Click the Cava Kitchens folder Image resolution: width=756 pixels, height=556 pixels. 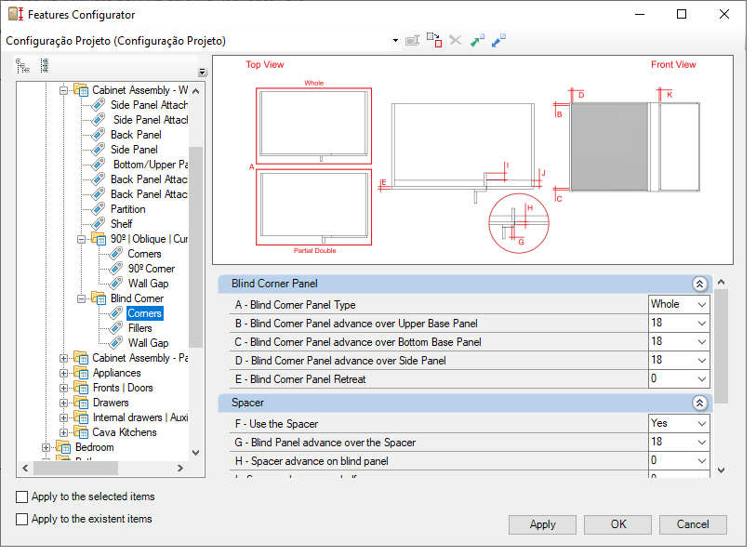point(125,432)
